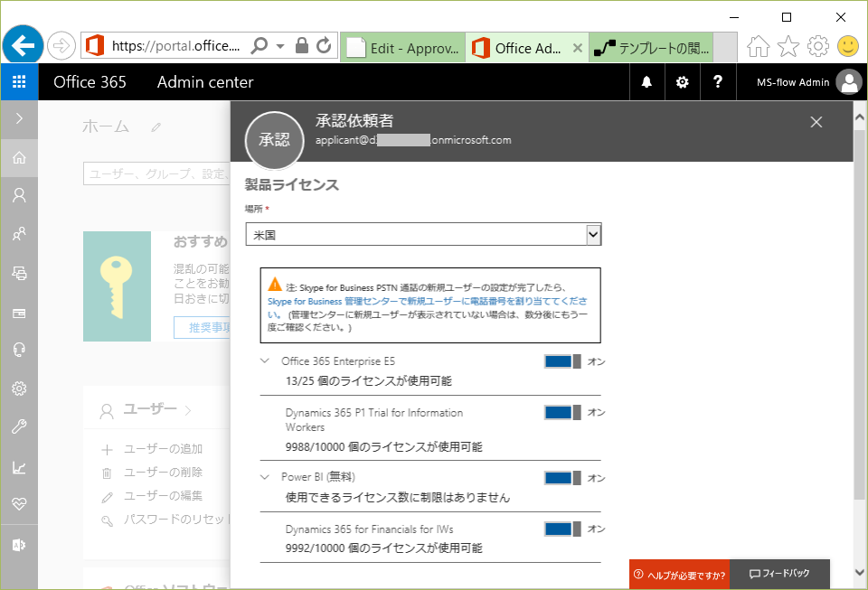Close the 承認依頼者 user panel
The height and width of the screenshot is (590, 868).
[x=816, y=122]
